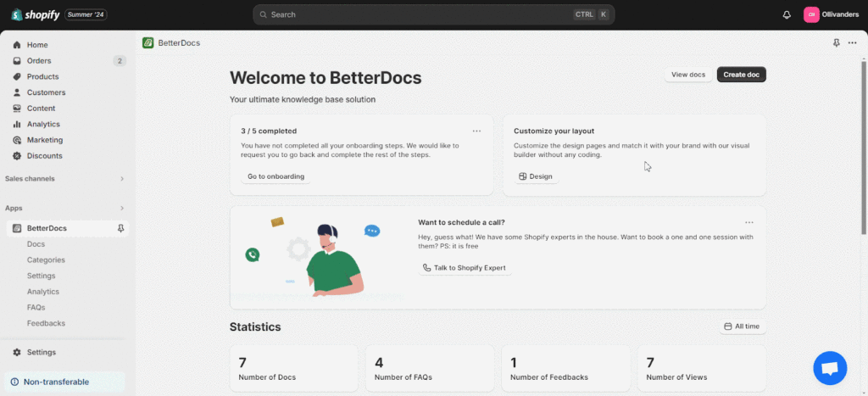The width and height of the screenshot is (868, 396).
Task: Click the Shopify logo
Action: pos(34,14)
